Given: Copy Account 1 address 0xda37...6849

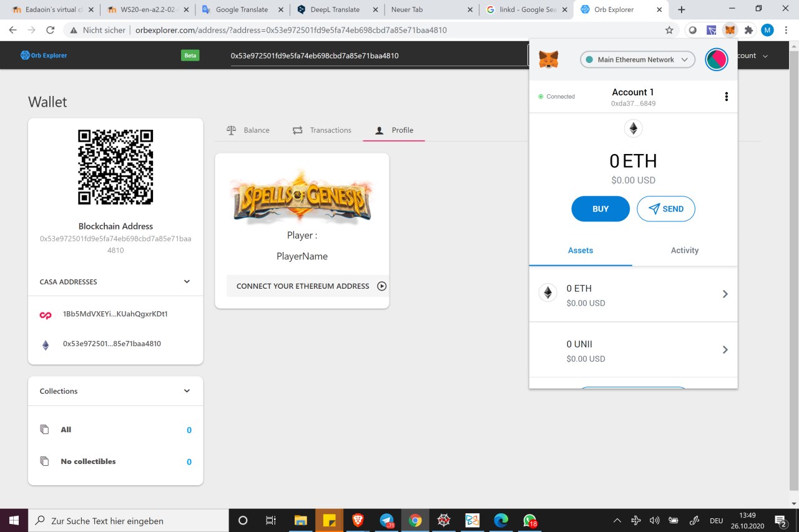Looking at the screenshot, I should pyautogui.click(x=633, y=104).
